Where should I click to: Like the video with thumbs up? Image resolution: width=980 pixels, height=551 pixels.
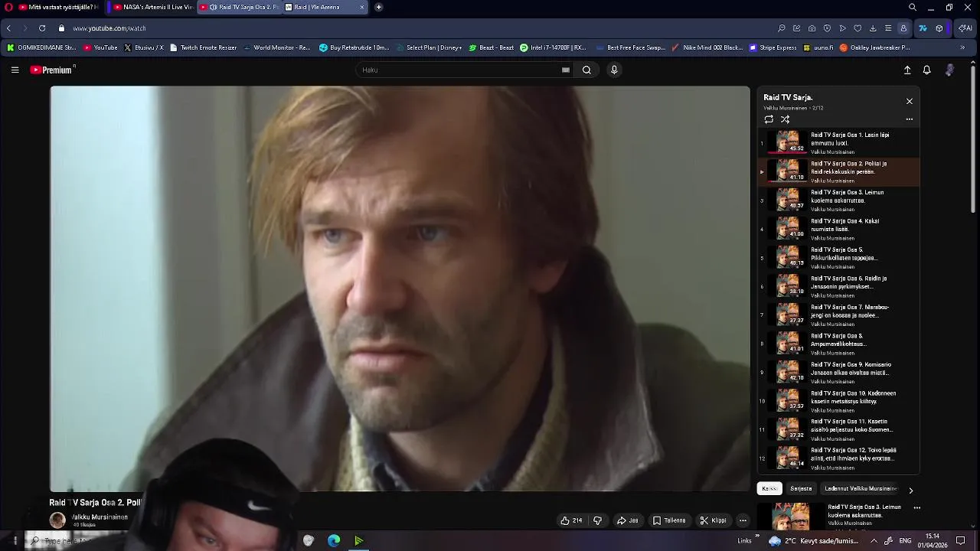[571, 520]
